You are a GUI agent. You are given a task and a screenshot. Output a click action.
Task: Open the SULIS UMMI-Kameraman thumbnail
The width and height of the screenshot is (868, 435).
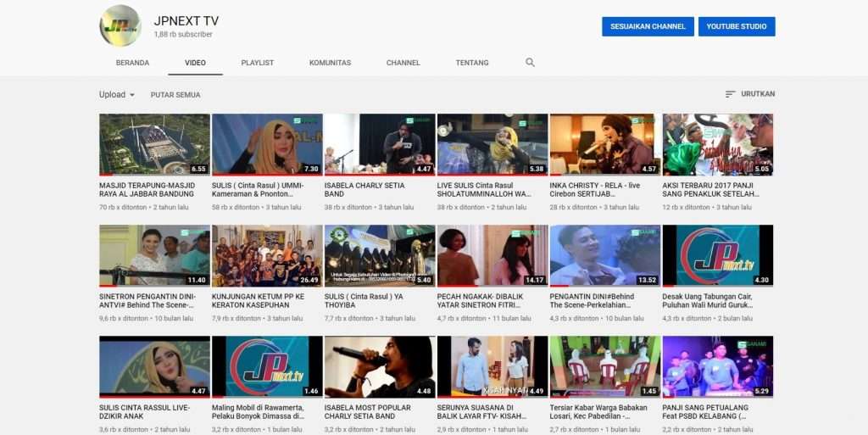click(x=267, y=145)
